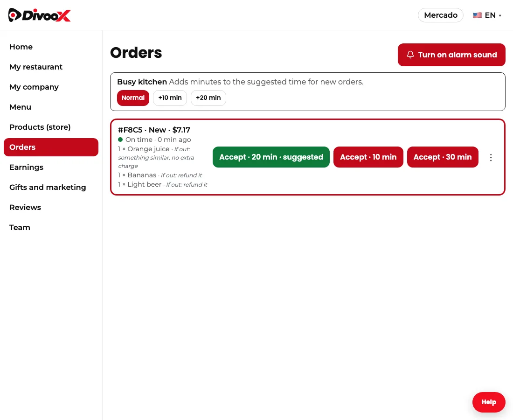Open the EN language dropdown arrow

(500, 16)
